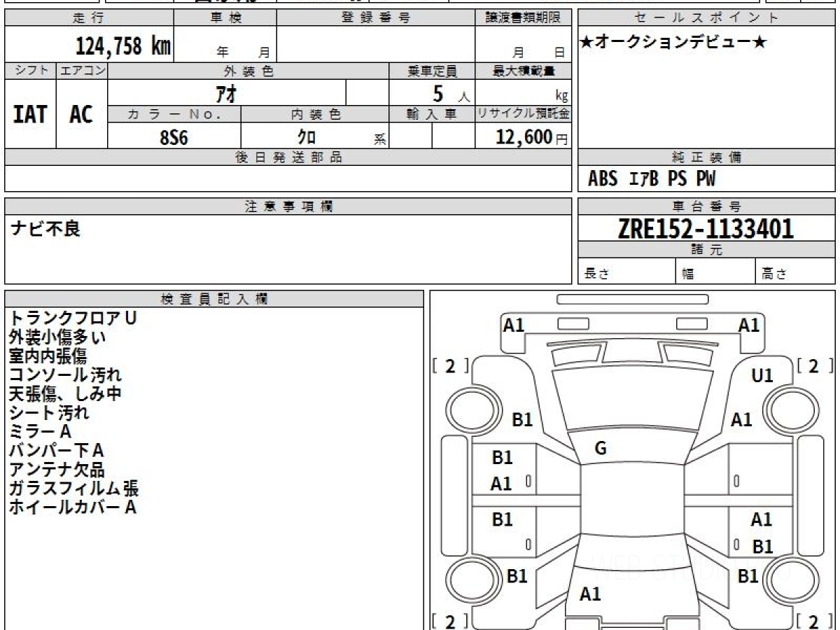Click the シート汚れ note line
The image size is (840, 630).
(x=49, y=412)
